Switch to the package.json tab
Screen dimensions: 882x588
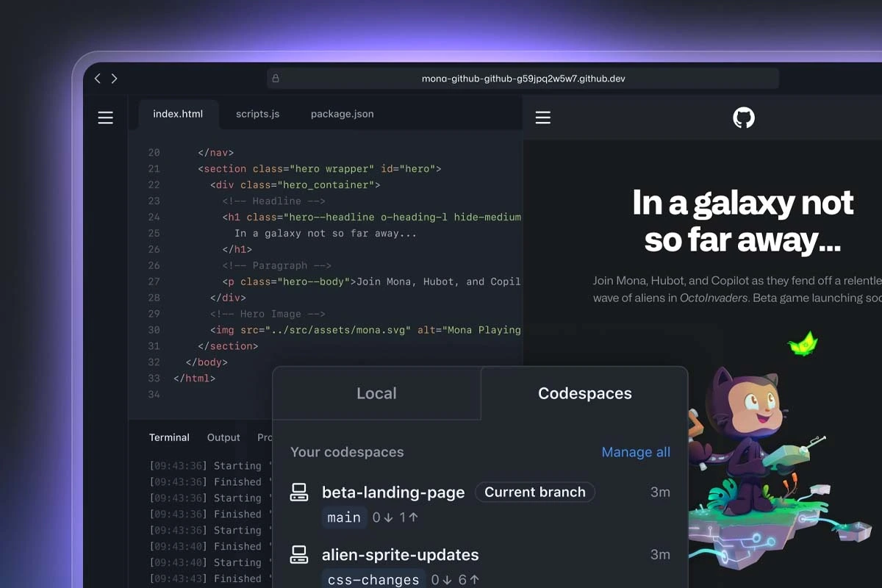click(342, 114)
